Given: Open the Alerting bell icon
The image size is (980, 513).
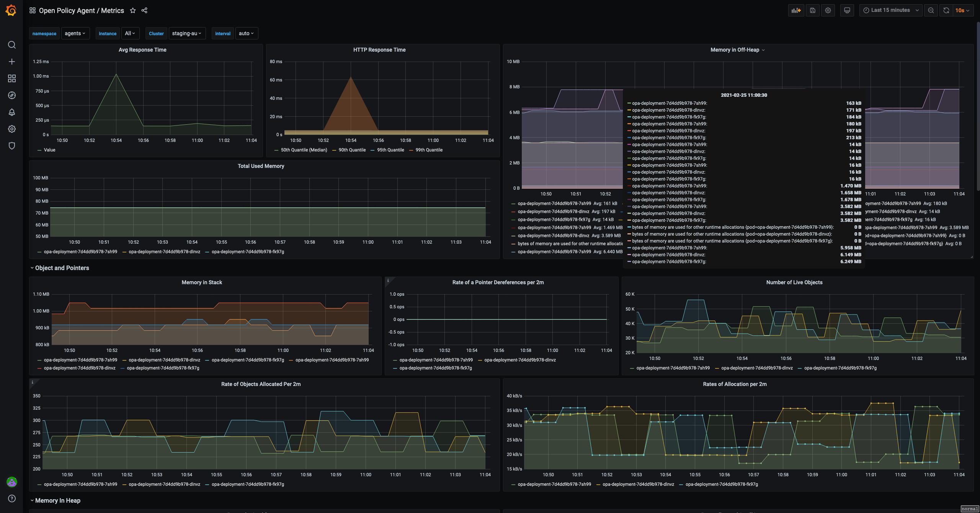Looking at the screenshot, I should (x=12, y=112).
